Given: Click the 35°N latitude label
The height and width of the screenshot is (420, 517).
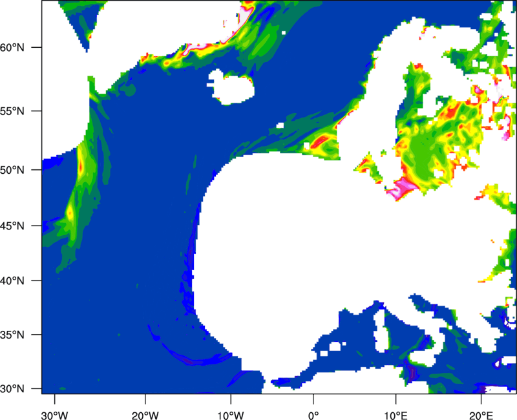Looking at the screenshot, I should point(12,335).
